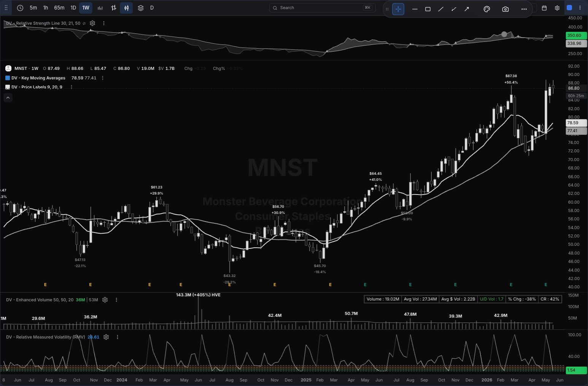Open more drawing tools ellipsis
Viewport: 588px width, 386px height.
point(524,9)
